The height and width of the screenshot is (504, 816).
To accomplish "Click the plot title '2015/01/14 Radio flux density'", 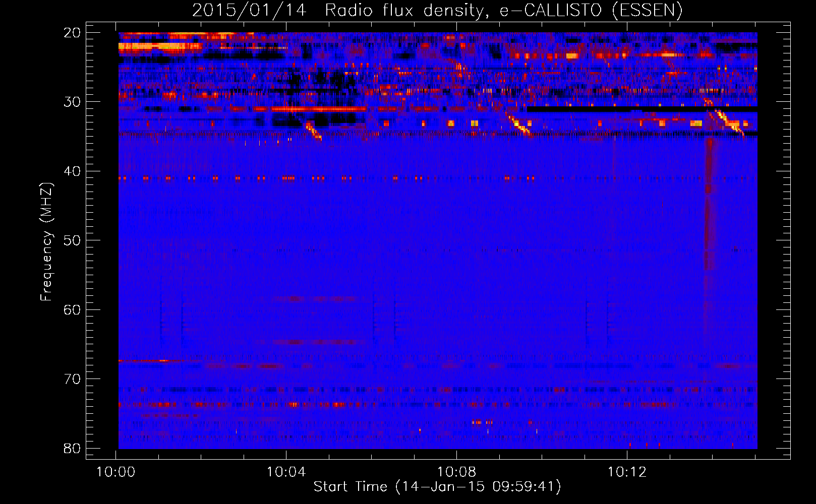I will [437, 10].
